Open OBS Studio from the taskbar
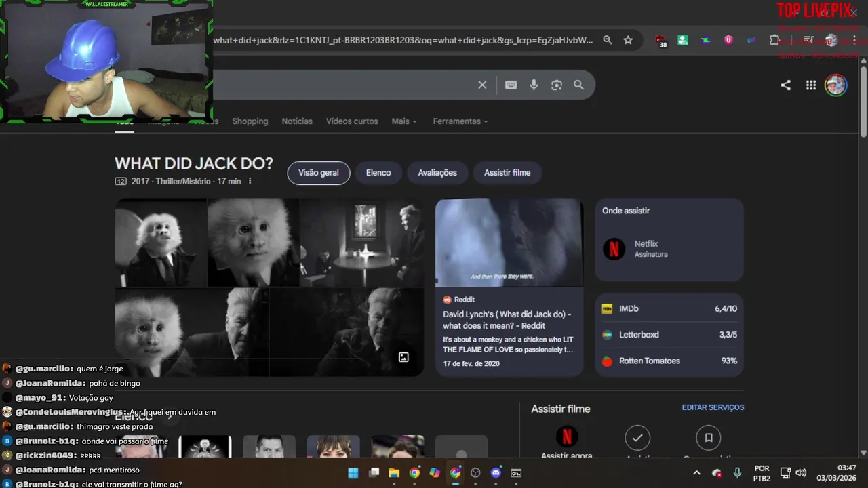 coord(475,472)
